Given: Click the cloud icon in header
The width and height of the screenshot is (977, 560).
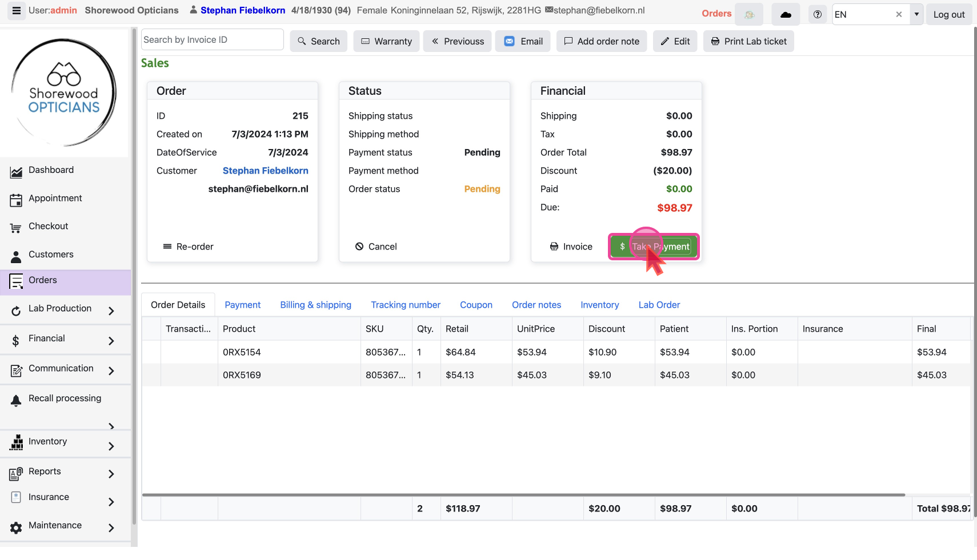Looking at the screenshot, I should pyautogui.click(x=786, y=15).
